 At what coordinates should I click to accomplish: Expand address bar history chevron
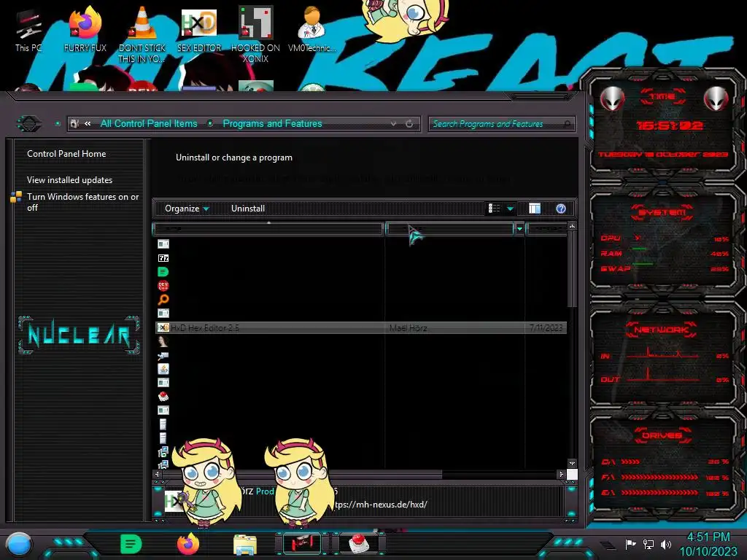click(393, 124)
